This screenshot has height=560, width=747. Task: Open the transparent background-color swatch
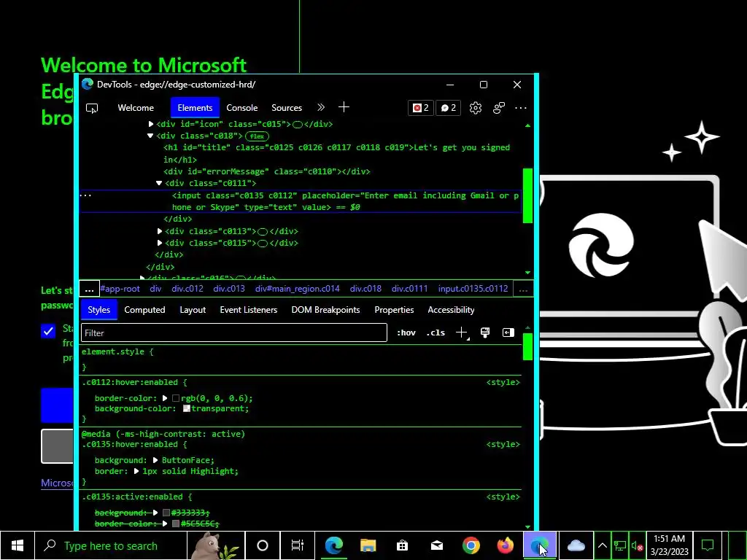click(187, 408)
